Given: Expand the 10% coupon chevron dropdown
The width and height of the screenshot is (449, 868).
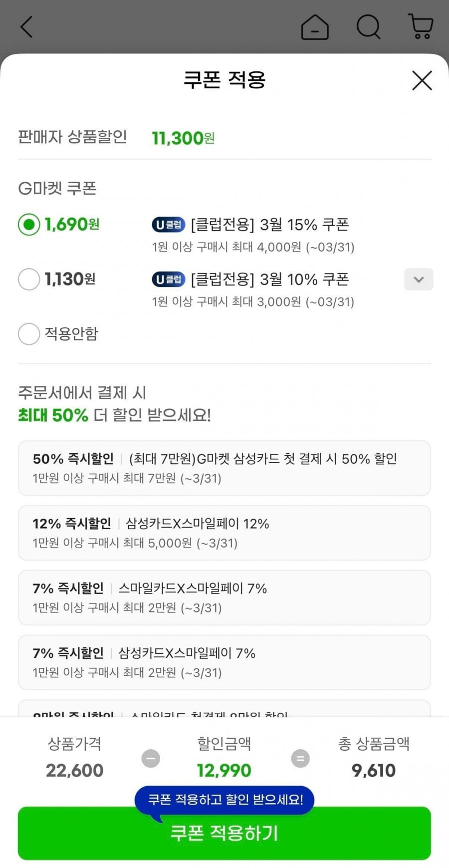Looking at the screenshot, I should [418, 280].
